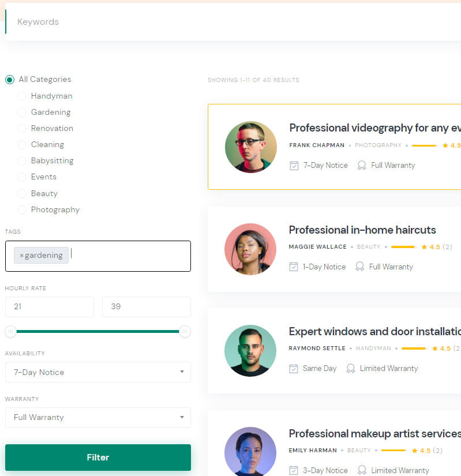Click star rating icon on Maggie Wallace listing
Viewport: 461px width, 476px height.
[424, 247]
